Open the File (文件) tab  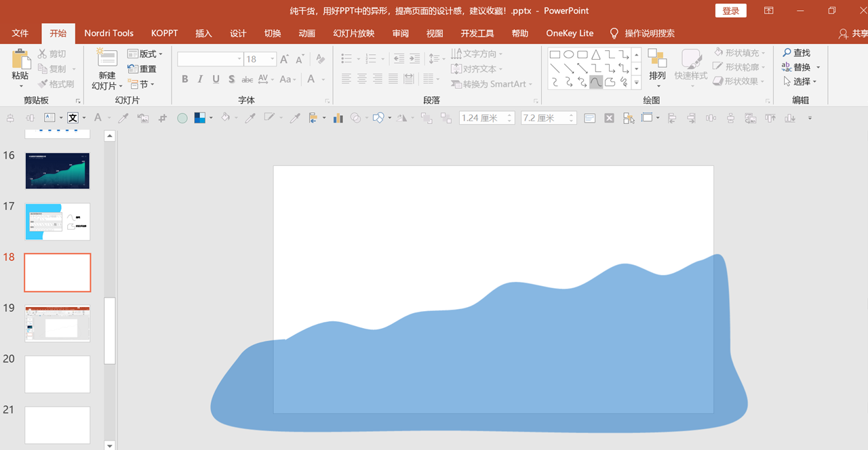pos(20,33)
